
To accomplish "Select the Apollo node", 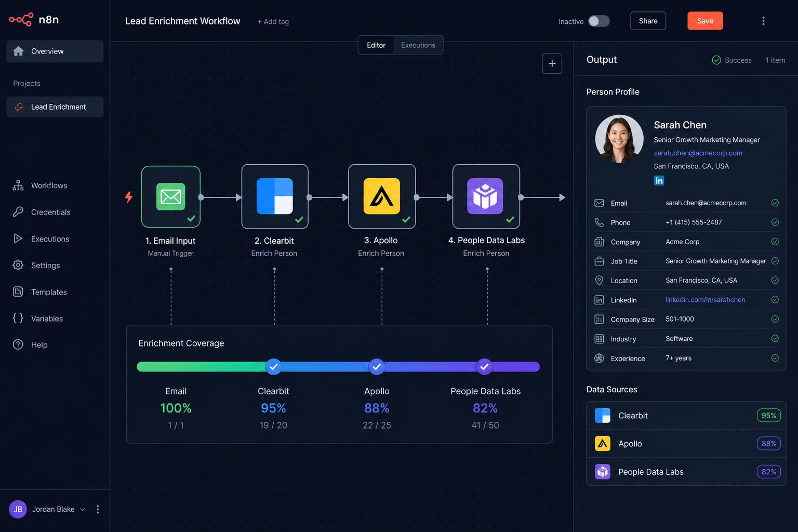I will pos(382,196).
